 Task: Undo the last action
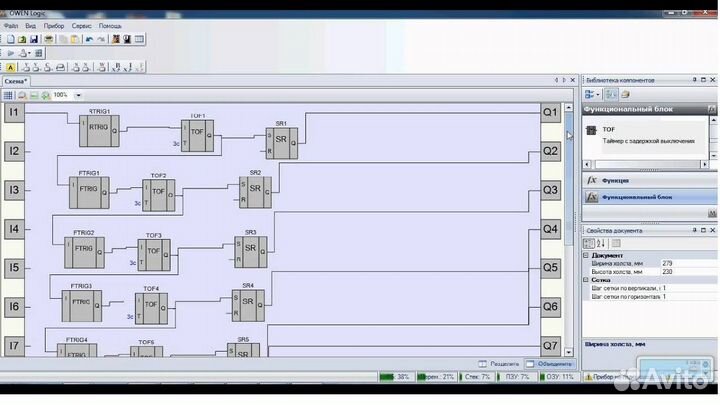[89, 39]
